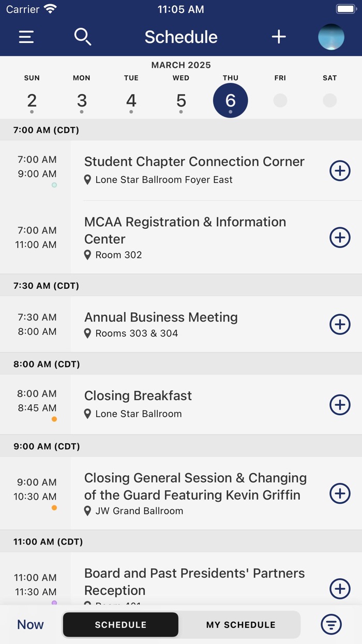Open the filter options icon

click(331, 624)
